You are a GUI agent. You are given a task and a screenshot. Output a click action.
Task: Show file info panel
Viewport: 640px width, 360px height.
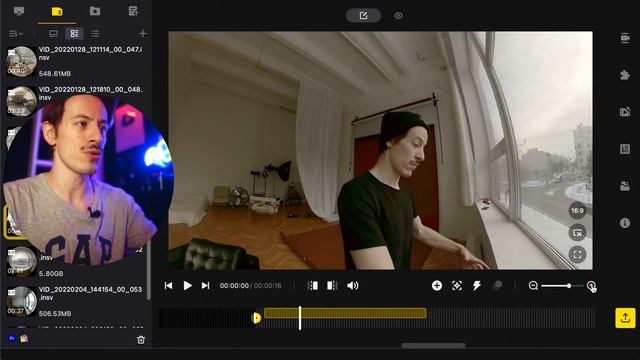tap(624, 223)
